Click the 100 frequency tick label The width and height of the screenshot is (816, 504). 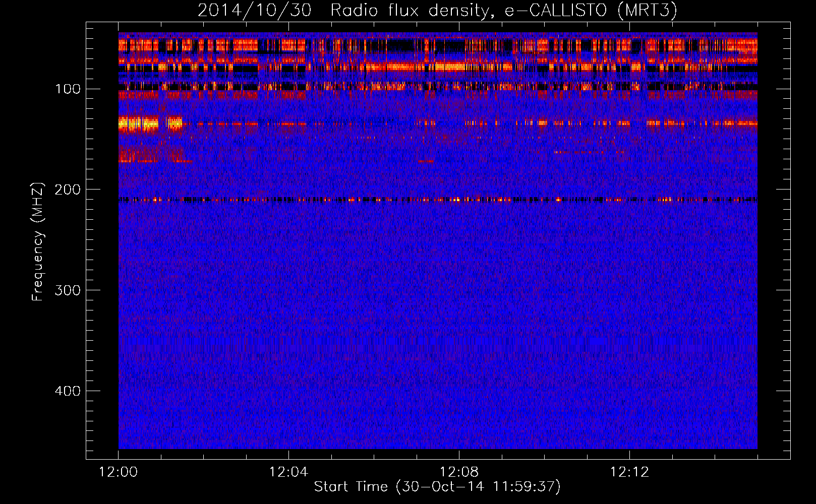click(68, 89)
